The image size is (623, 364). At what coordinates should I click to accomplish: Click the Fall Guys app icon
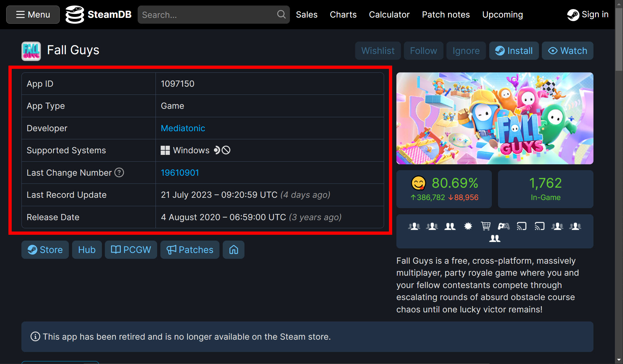pos(31,51)
